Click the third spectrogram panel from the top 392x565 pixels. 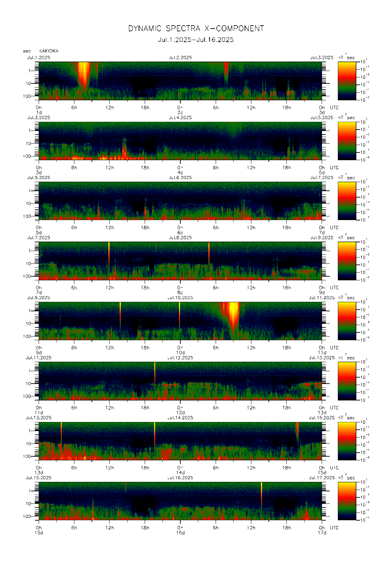[x=180, y=201]
